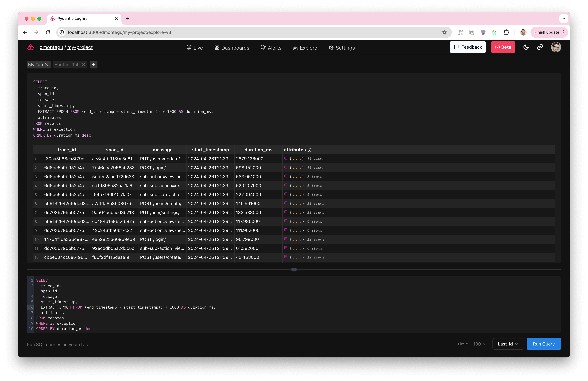Expand attributes of row 6 POST /users/create/
This screenshot has height=381, width=588.
click(286, 203)
